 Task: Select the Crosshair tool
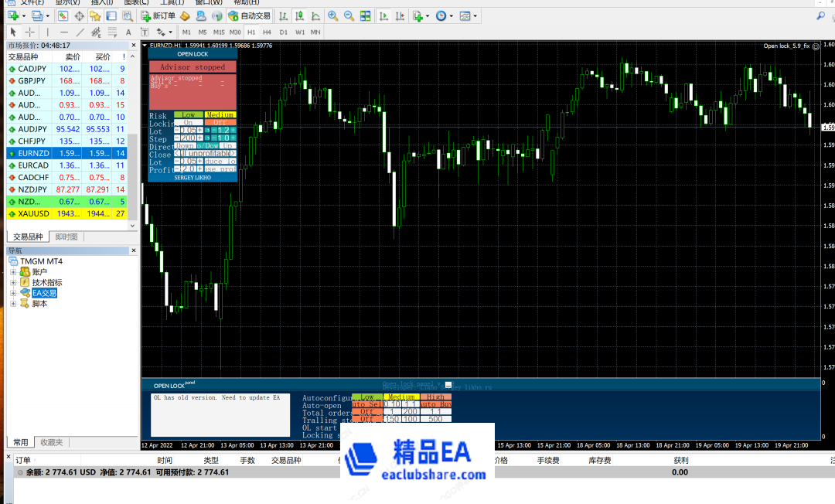tap(29, 32)
